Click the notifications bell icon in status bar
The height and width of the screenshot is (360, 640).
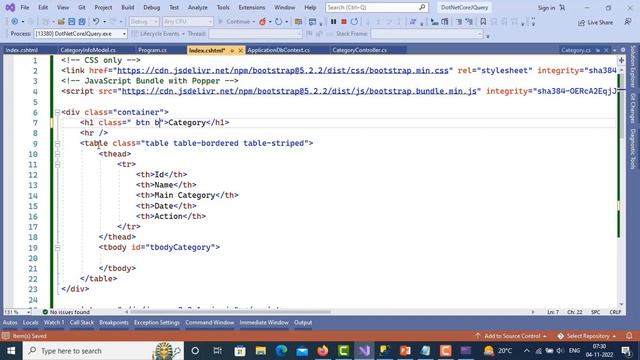(x=629, y=336)
